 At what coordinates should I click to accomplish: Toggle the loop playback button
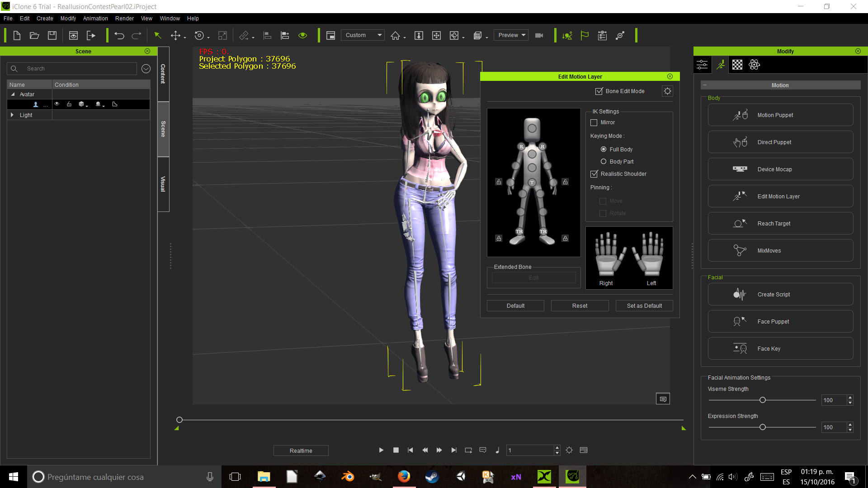tap(468, 450)
